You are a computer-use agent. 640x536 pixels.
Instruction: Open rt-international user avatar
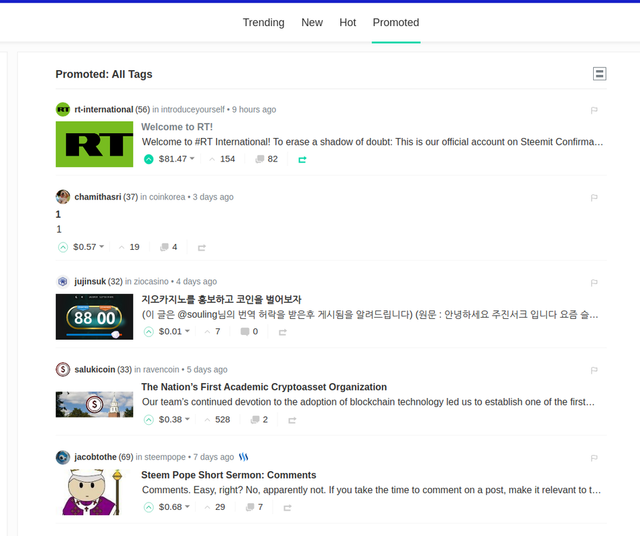63,109
